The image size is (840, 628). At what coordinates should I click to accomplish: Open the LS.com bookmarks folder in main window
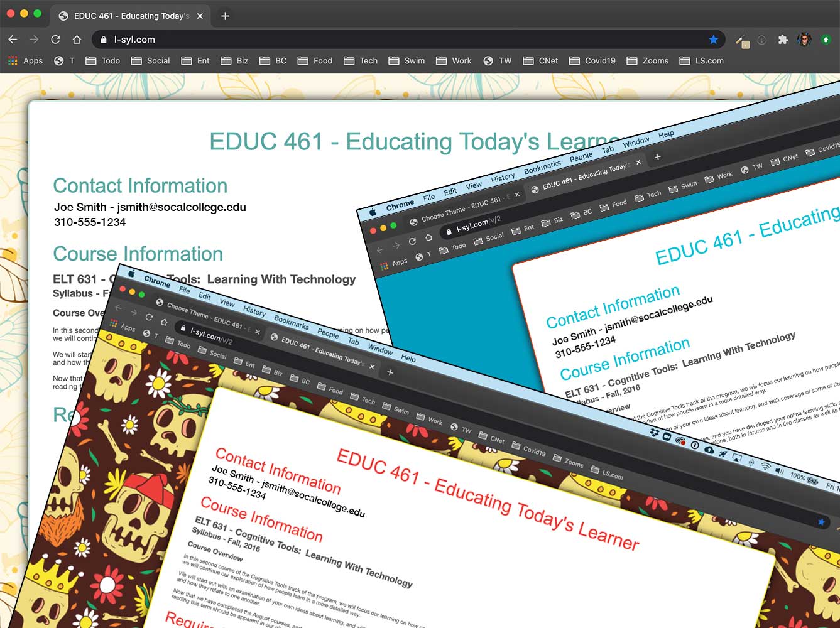click(x=701, y=61)
